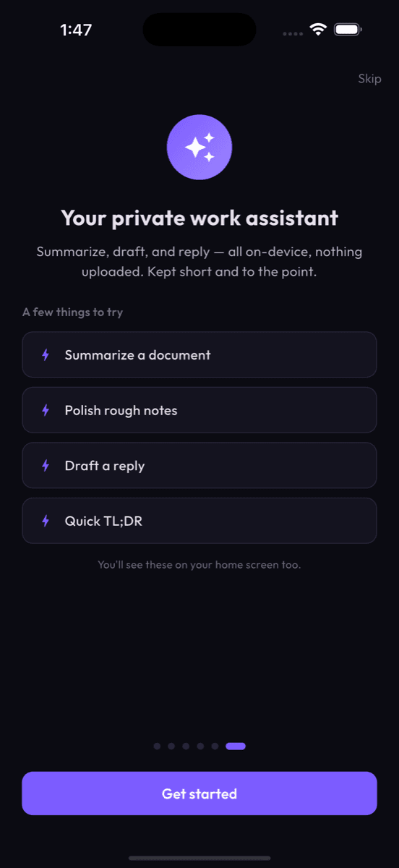Choose Summarize a document suggestion
Image resolution: width=399 pixels, height=868 pixels.
tap(199, 354)
